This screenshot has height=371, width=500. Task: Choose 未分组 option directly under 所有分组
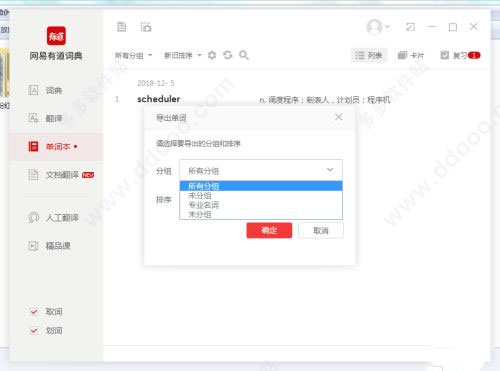tap(261, 195)
